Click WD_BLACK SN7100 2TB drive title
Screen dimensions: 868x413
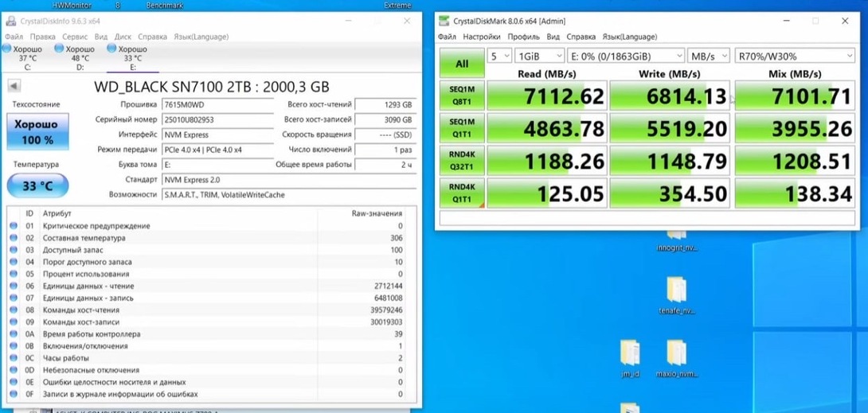[212, 87]
